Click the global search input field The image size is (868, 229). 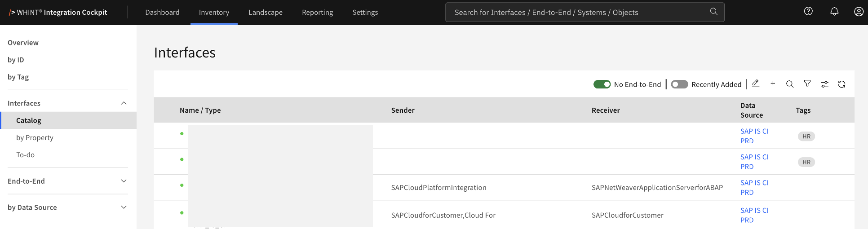(x=580, y=12)
